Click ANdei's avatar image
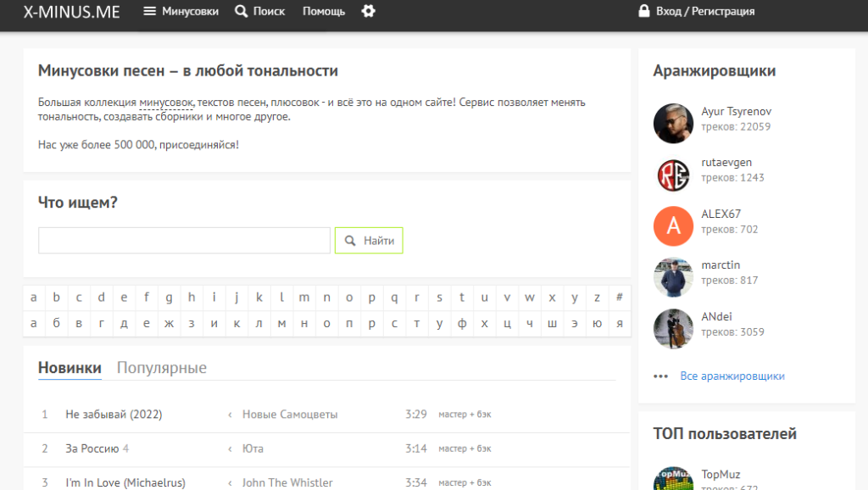This screenshot has width=868, height=490. [x=673, y=328]
